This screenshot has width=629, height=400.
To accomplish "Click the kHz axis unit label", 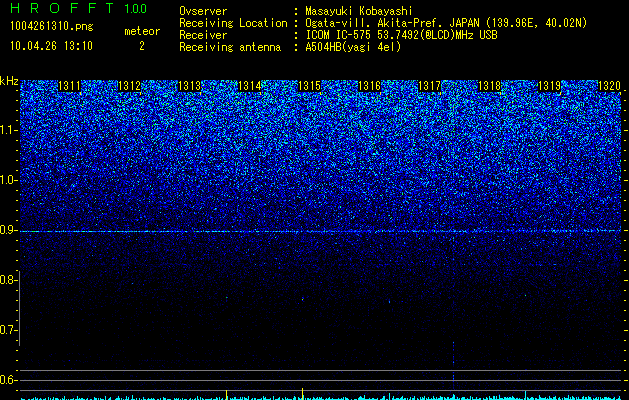I will [9, 81].
